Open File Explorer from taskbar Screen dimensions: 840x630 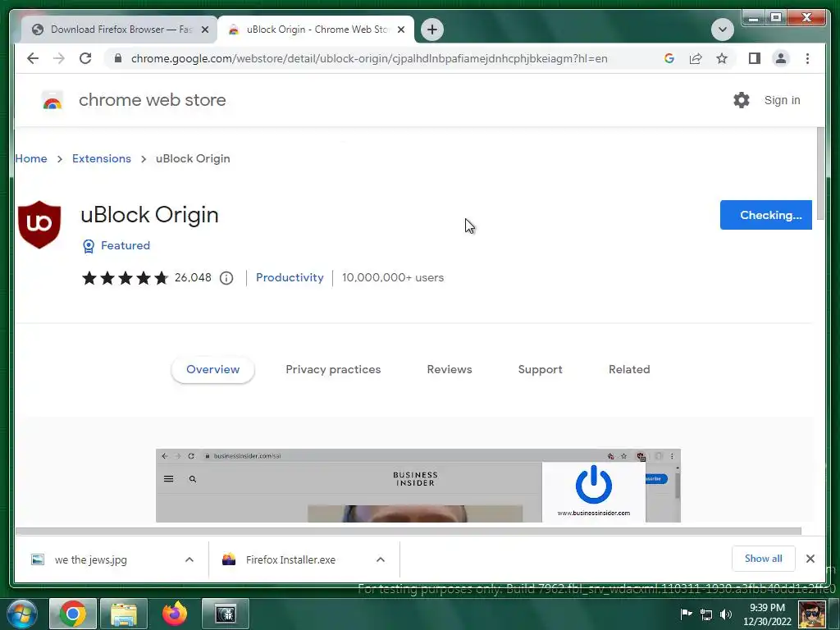point(124,614)
